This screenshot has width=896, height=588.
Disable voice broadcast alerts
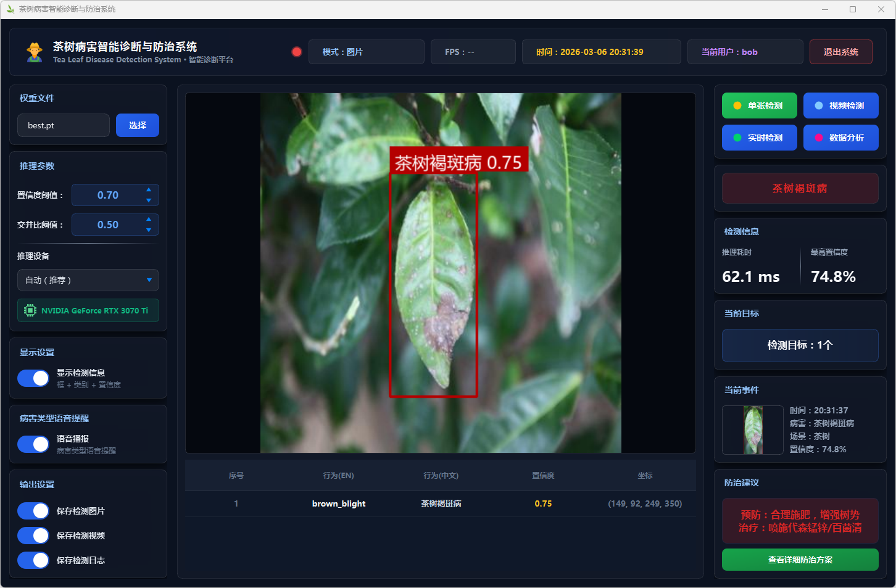(x=33, y=444)
